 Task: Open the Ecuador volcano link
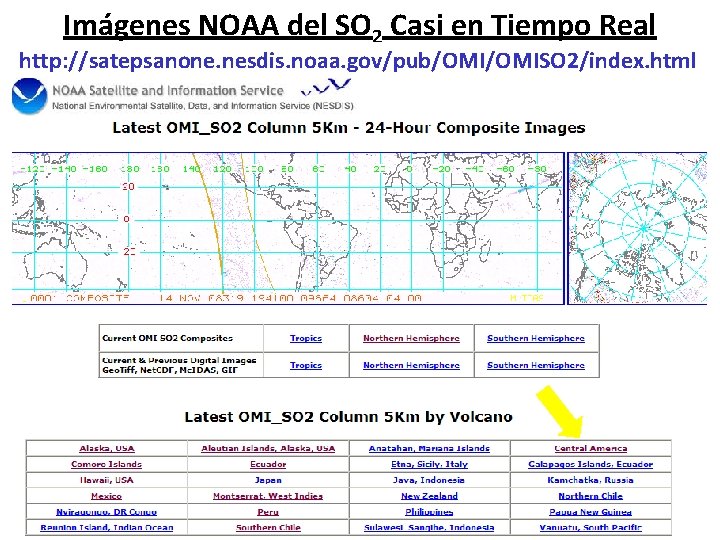(268, 464)
